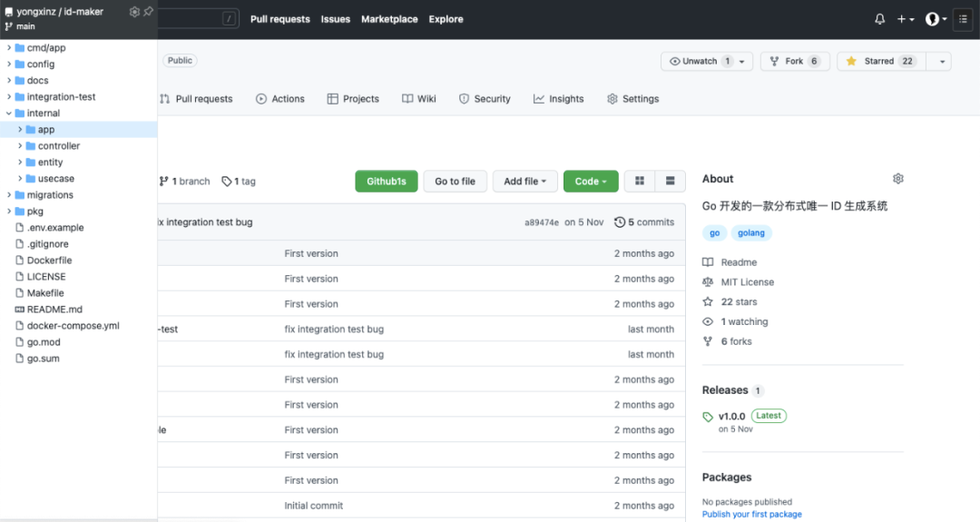980x522 pixels.
Task: Select the usecase subfolder
Action: point(55,179)
